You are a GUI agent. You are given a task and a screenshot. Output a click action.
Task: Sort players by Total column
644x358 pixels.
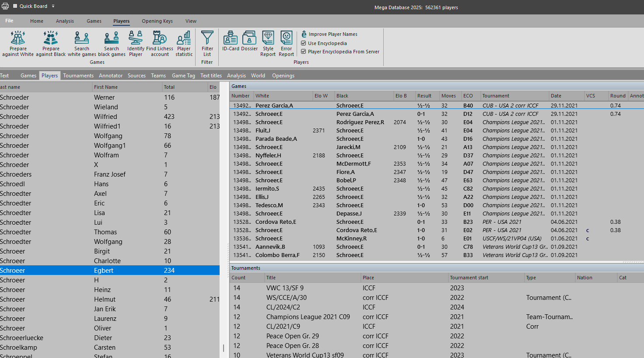click(x=185, y=87)
